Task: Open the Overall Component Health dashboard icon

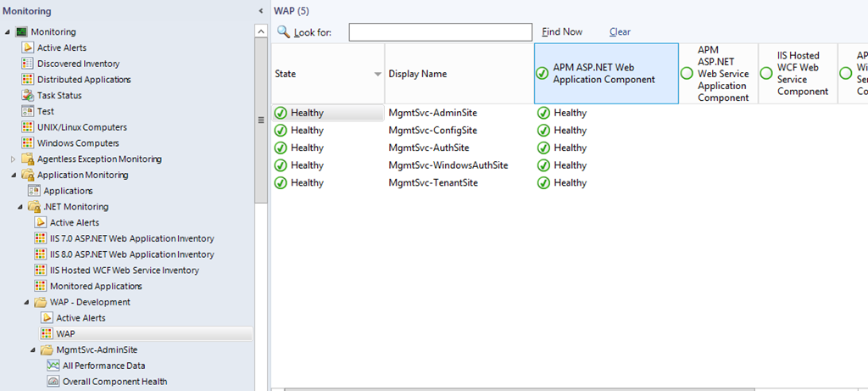Action: (53, 382)
